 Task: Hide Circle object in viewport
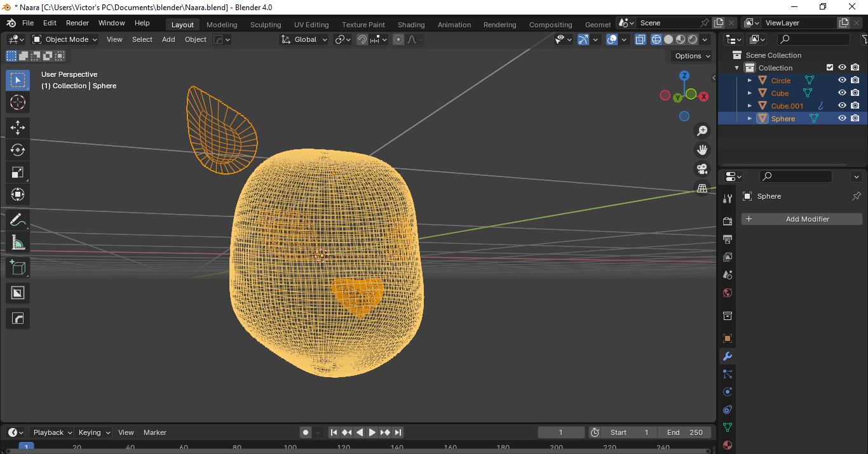pyautogui.click(x=842, y=81)
